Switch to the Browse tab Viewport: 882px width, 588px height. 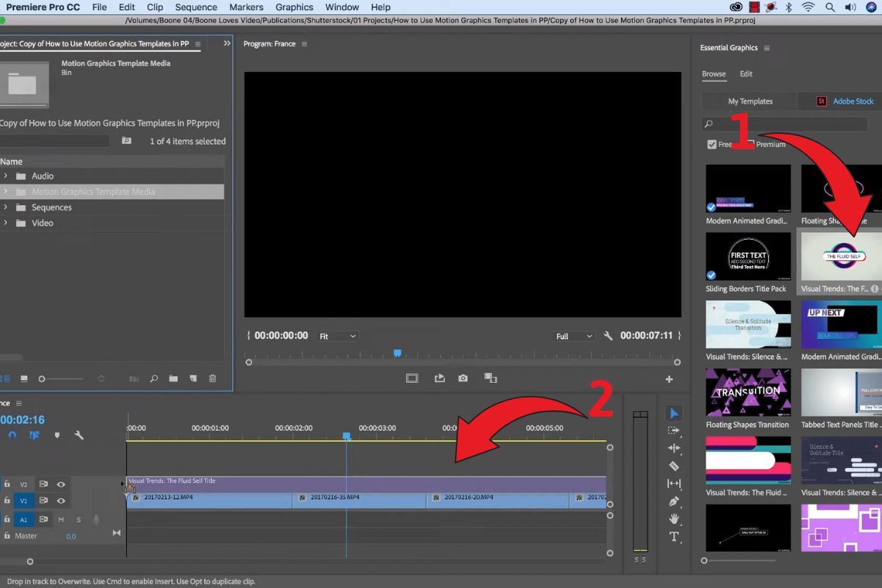click(714, 73)
